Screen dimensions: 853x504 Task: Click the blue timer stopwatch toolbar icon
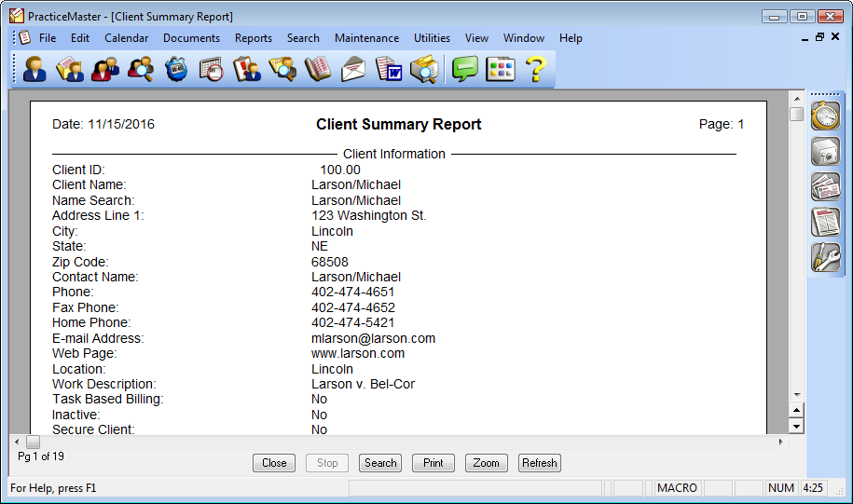pyautogui.click(x=176, y=70)
